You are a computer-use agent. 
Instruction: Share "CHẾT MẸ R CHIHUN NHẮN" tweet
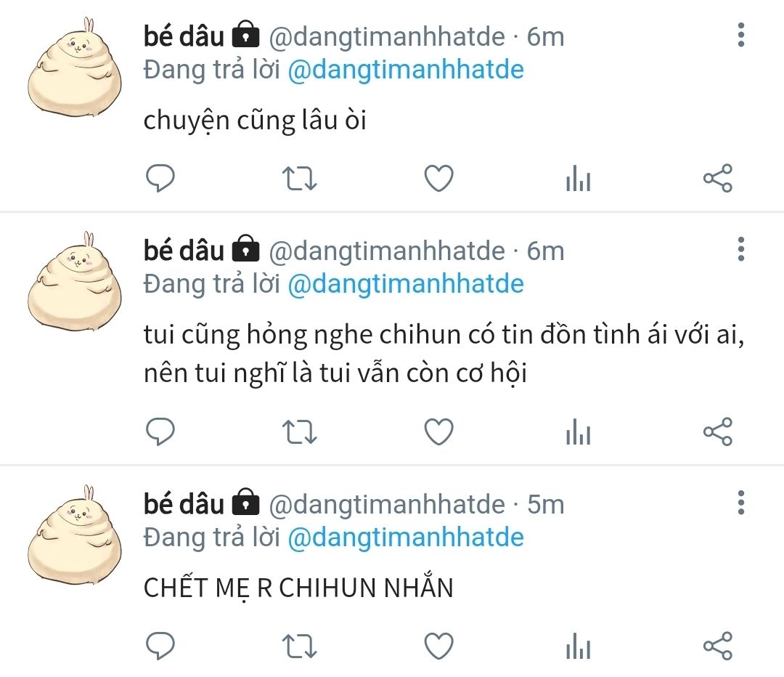(718, 646)
